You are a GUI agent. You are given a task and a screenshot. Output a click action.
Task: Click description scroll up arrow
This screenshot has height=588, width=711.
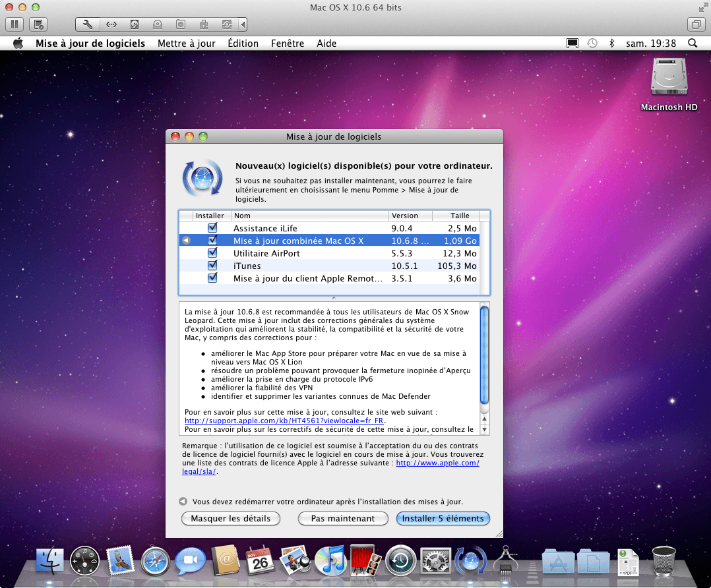[484, 419]
